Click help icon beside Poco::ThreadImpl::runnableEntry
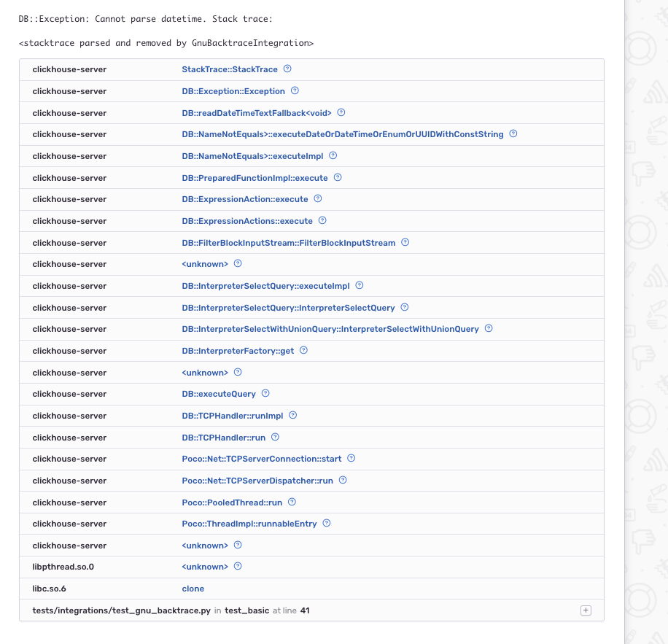668x644 pixels. click(327, 523)
